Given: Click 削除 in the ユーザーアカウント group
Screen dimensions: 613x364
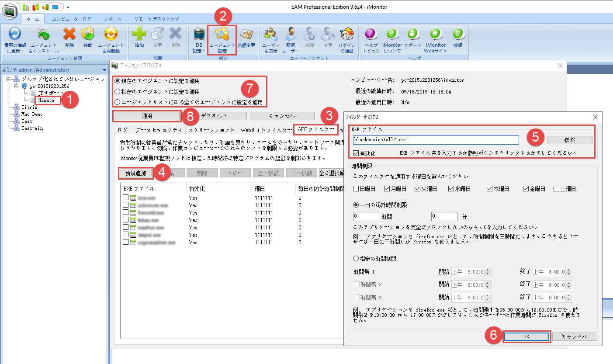Looking at the screenshot, I should click(x=310, y=35).
